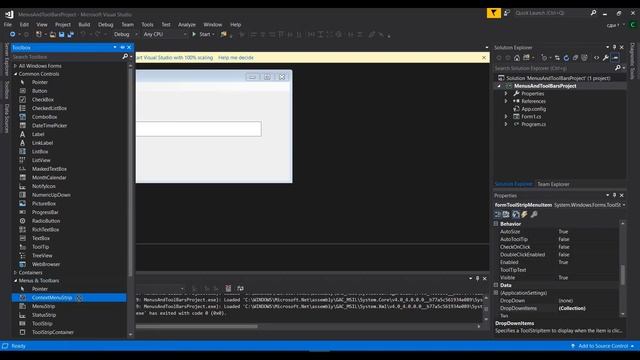Click the Help me decide link

click(236, 58)
